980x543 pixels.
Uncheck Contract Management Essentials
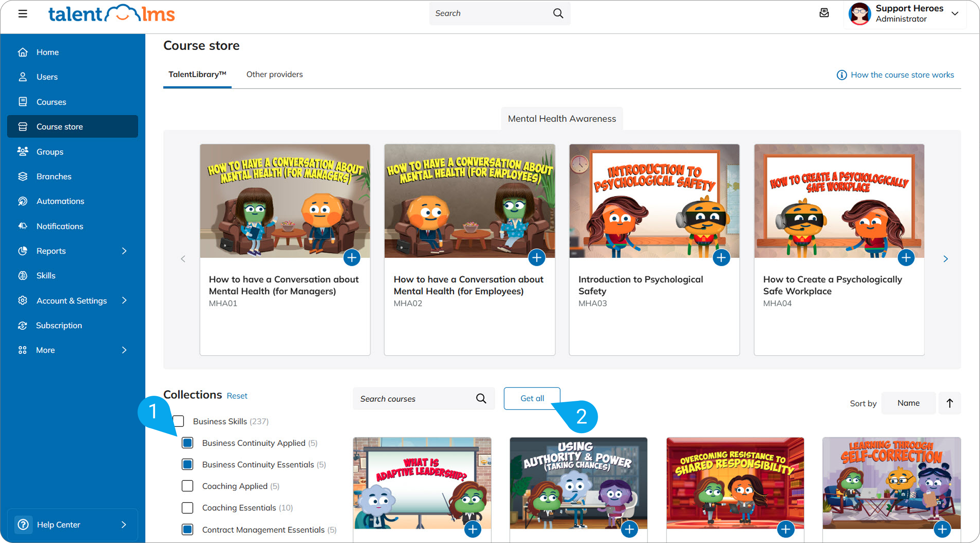click(x=187, y=529)
